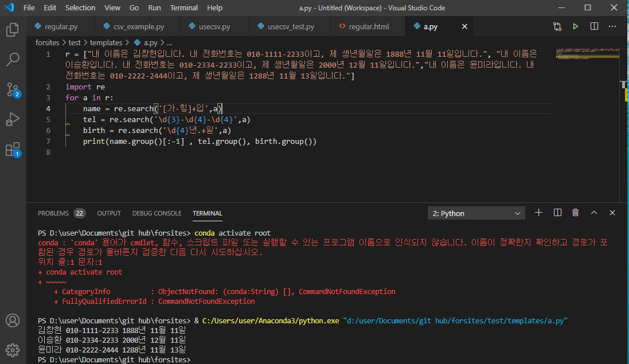This screenshot has height=364, width=629.
Task: Open the View menu
Action: (x=112, y=7)
